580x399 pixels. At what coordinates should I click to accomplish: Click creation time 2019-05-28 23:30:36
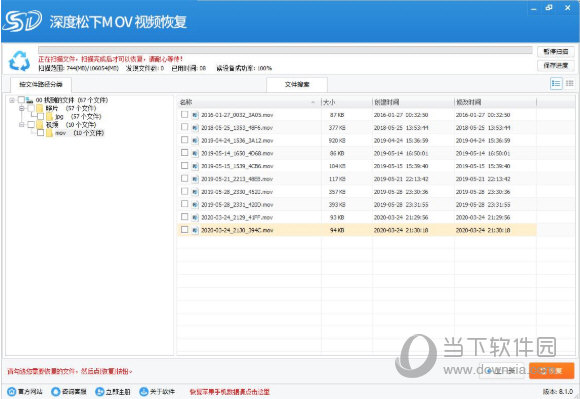[x=401, y=192]
